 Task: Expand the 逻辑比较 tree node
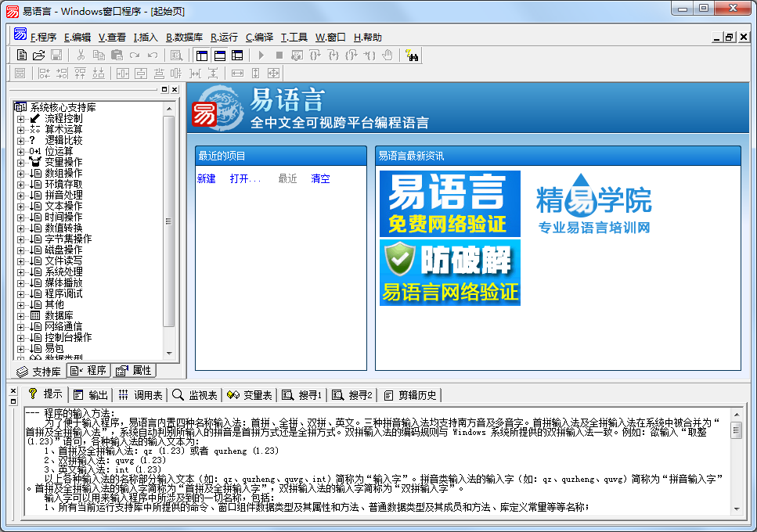(20, 141)
